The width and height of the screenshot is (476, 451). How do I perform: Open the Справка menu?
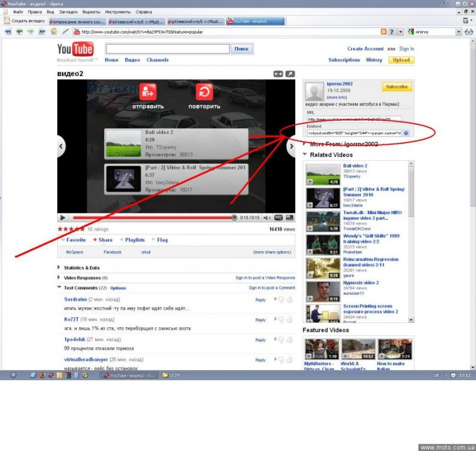[143, 12]
